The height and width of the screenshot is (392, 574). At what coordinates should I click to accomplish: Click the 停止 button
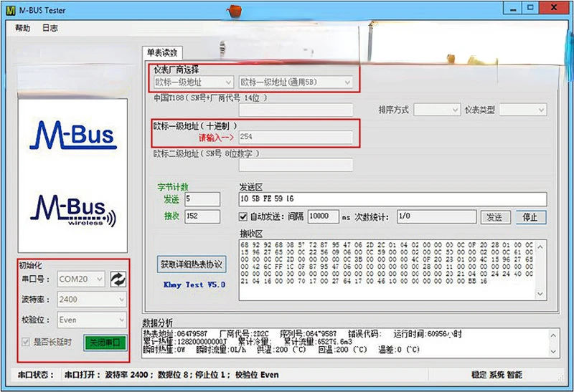pos(531,217)
